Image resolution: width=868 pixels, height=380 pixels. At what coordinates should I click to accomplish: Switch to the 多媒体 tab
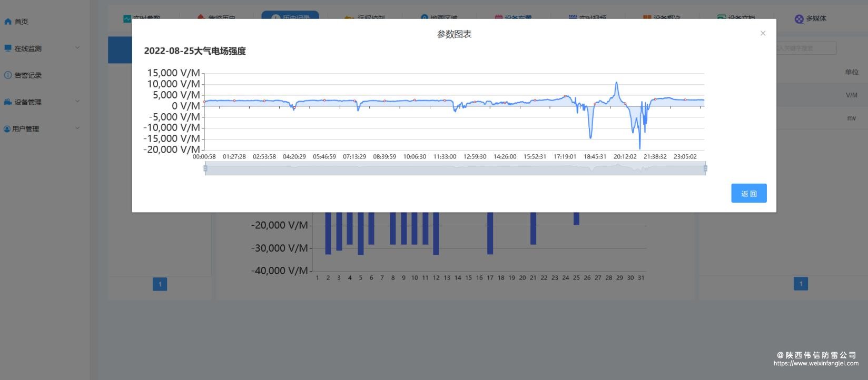pos(811,18)
